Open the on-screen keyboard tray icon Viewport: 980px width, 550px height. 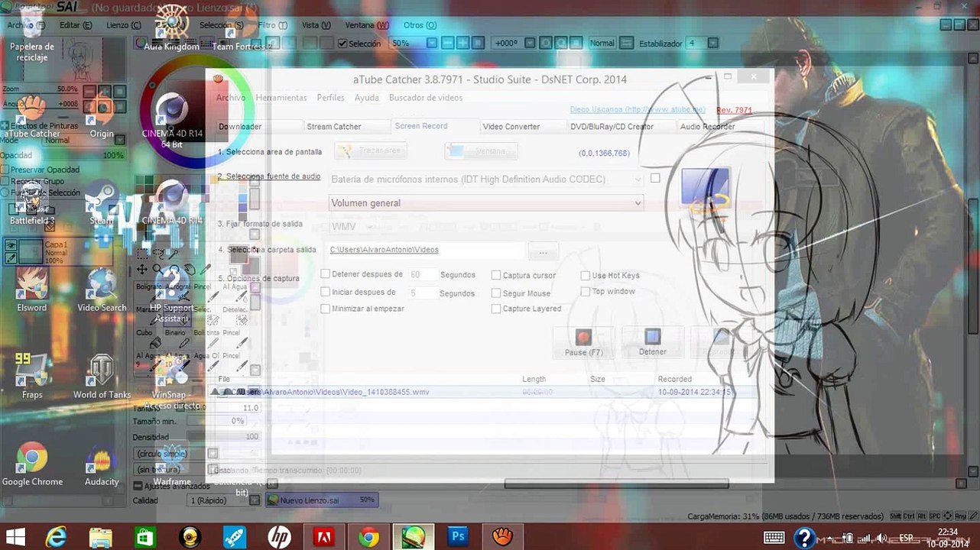[x=773, y=538]
